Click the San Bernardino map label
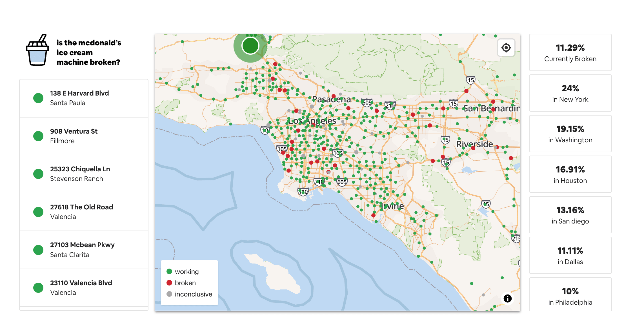Viewport: 644px width, 332px height. [x=491, y=108]
